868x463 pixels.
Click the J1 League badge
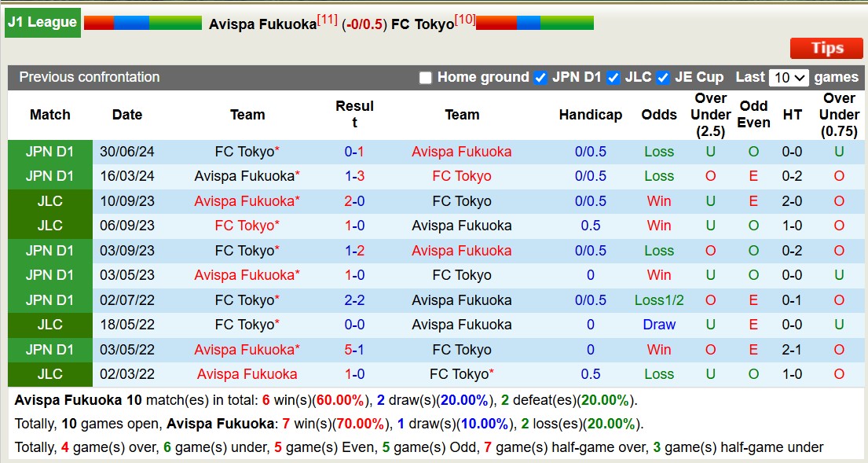42,22
